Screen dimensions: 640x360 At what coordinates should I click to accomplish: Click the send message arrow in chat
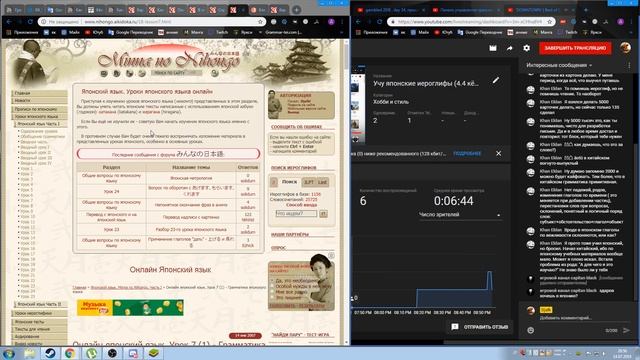(x=627, y=330)
